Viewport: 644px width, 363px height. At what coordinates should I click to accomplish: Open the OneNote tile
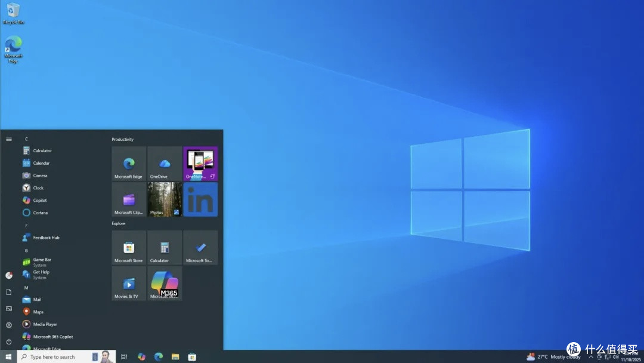200,164
